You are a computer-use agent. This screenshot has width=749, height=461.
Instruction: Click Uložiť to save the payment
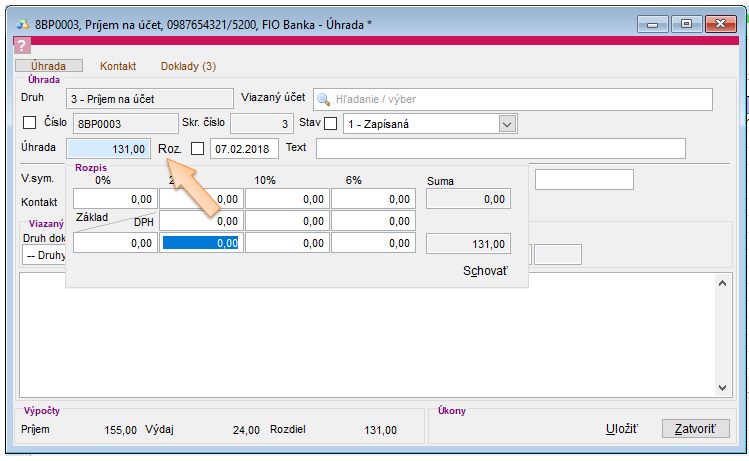(621, 428)
